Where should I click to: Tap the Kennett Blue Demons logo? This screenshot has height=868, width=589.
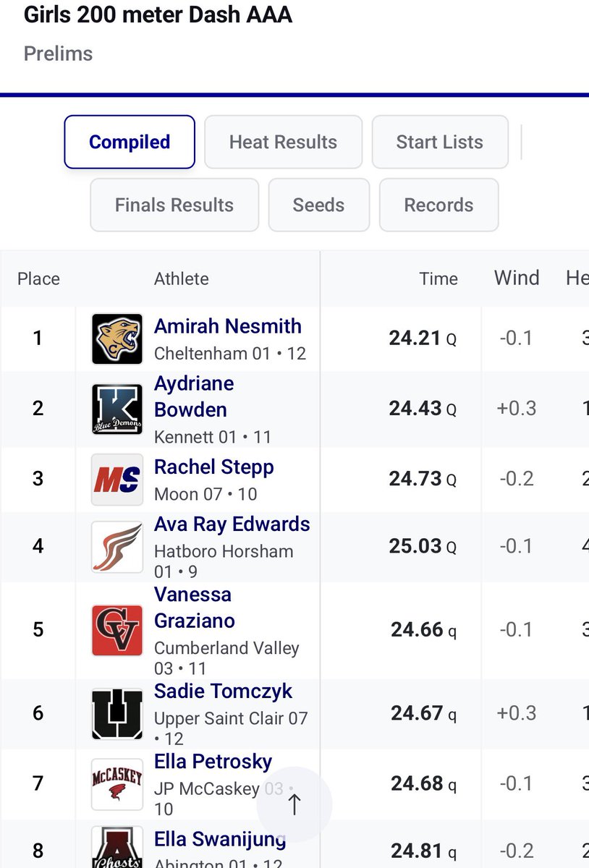[117, 409]
